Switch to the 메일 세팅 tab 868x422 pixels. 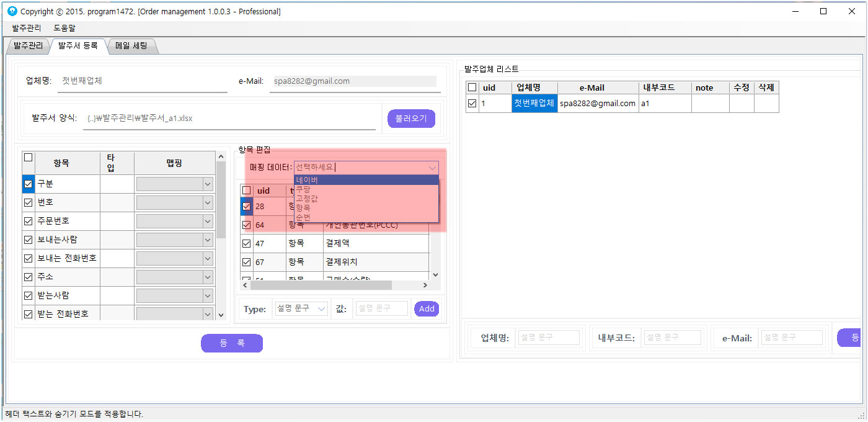(x=131, y=46)
